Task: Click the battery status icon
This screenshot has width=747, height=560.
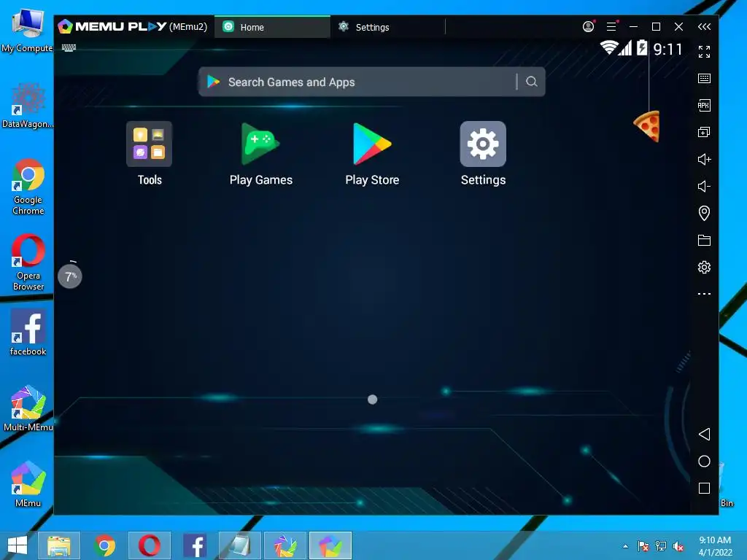Action: 642,48
